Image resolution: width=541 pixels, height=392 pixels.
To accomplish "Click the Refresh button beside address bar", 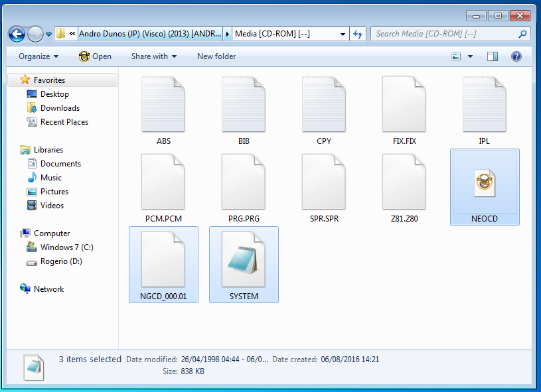I will (x=358, y=34).
